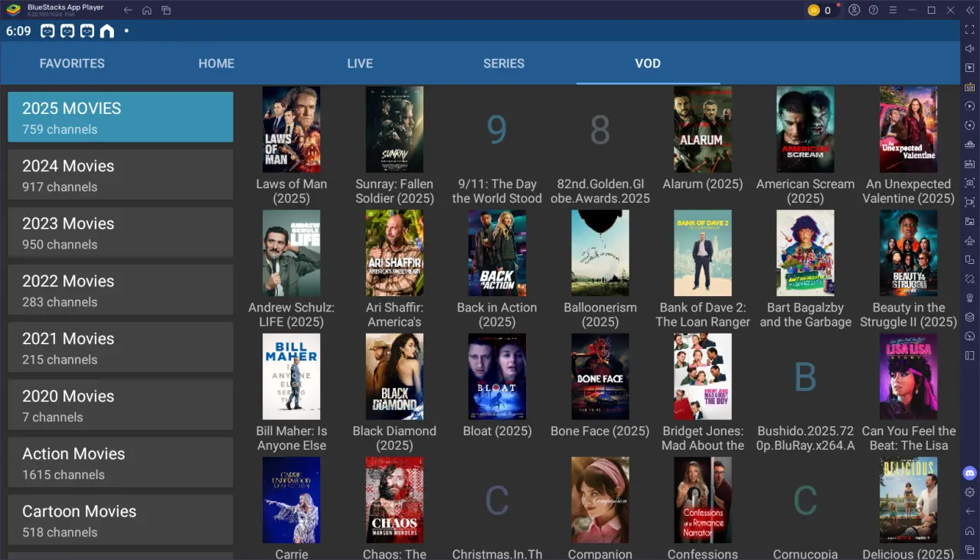The image size is (980, 560).
Task: Open 2022 Movies with 283 channels
Action: click(x=120, y=290)
